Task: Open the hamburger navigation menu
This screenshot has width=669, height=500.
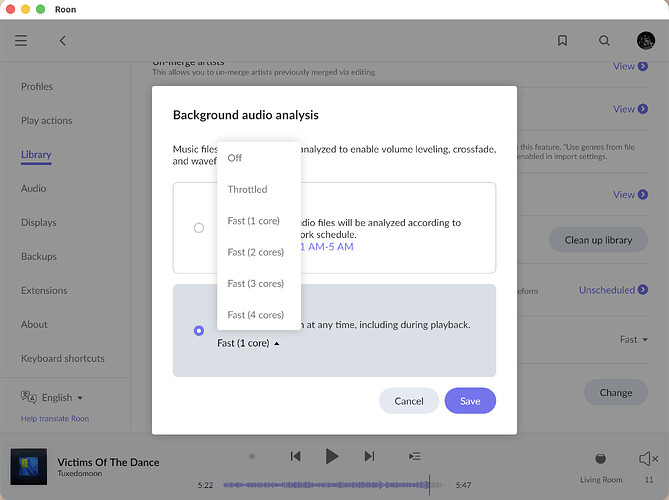Action: tap(21, 41)
